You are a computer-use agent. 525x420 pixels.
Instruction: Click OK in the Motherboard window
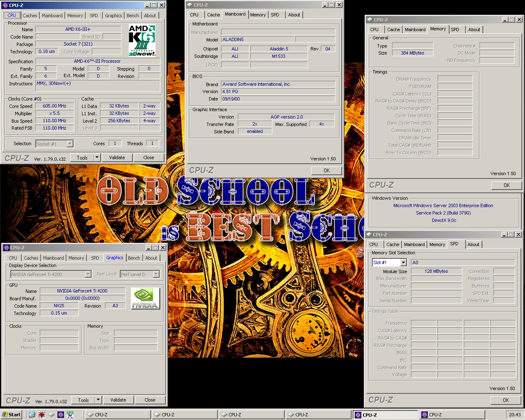click(326, 171)
